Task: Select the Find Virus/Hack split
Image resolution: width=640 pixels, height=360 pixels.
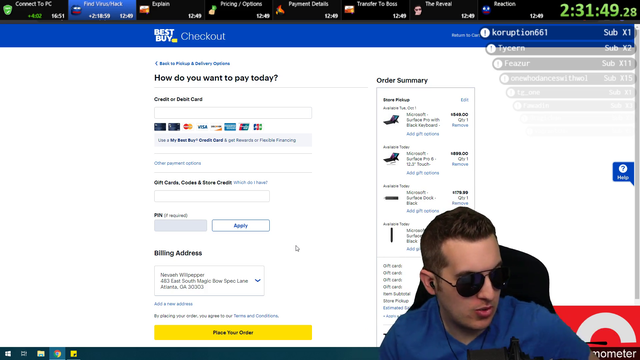Action: pos(102,10)
